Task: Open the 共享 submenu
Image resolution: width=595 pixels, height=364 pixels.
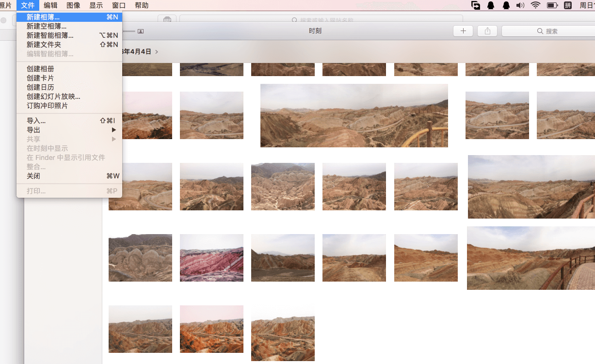Action: 69,139
